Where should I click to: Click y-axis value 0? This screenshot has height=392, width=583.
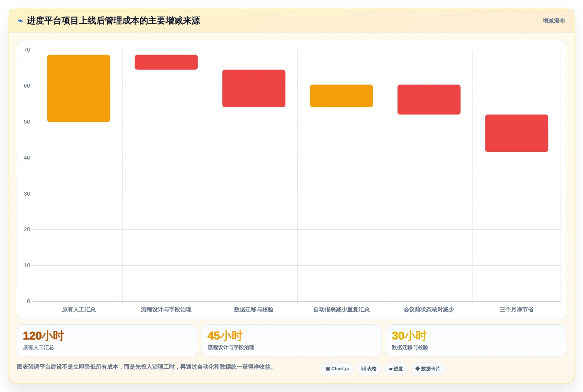click(x=29, y=301)
